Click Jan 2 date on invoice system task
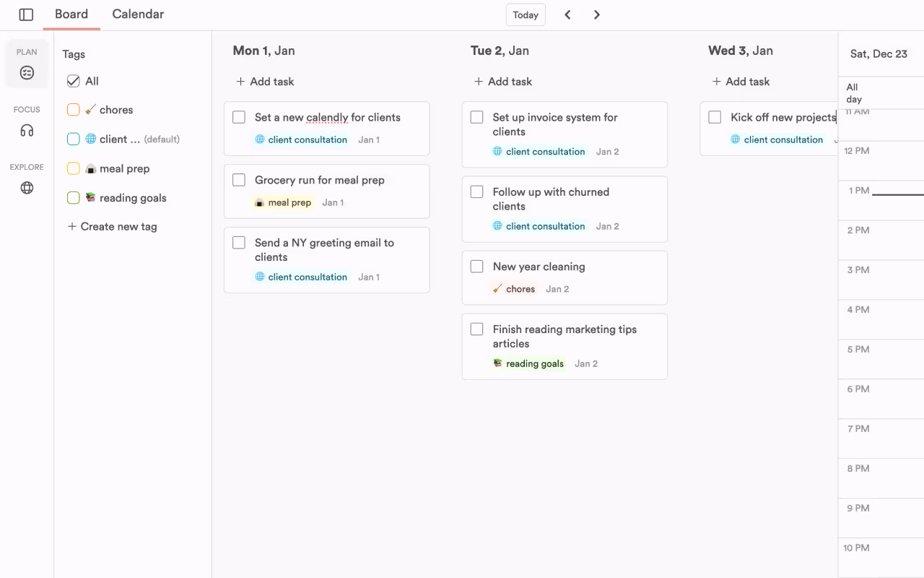Screen dimensions: 924x578 tap(608, 152)
